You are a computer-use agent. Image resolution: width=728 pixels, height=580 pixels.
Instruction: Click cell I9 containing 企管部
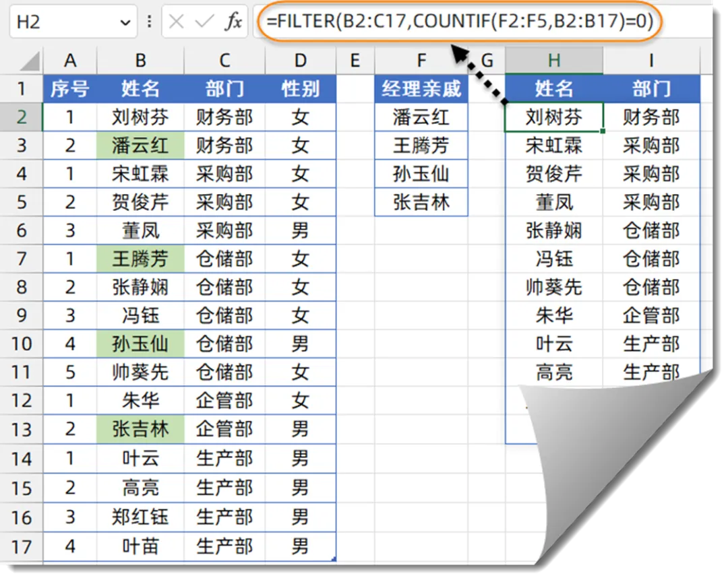(651, 316)
